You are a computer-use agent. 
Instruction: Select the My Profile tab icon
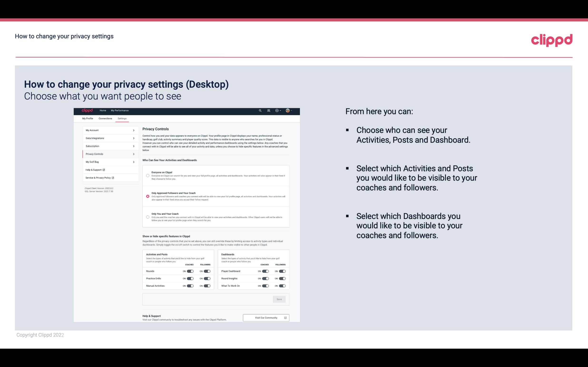tap(88, 118)
